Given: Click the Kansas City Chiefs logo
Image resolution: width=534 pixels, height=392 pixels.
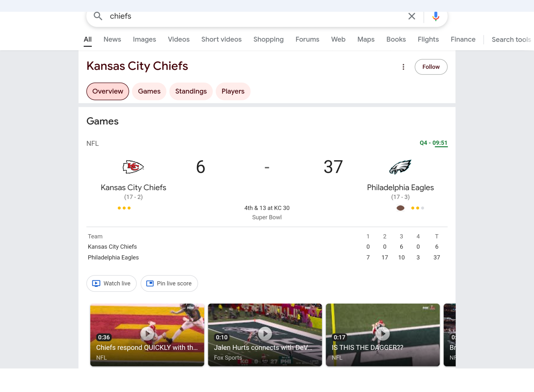Looking at the screenshot, I should (133, 167).
